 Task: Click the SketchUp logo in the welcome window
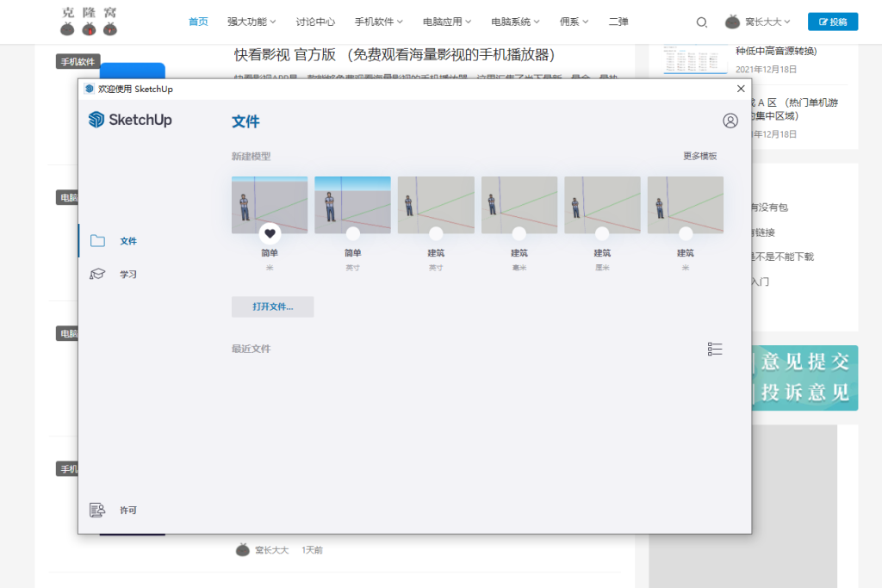130,120
